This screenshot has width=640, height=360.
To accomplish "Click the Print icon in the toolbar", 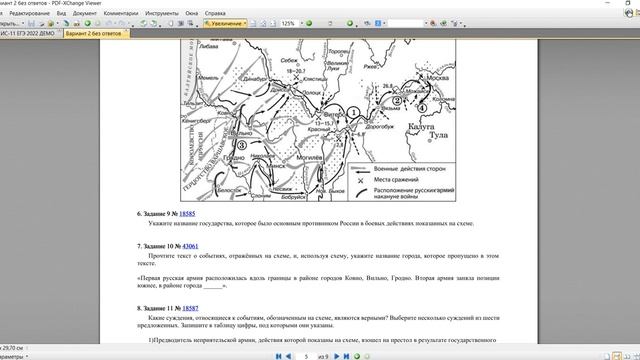I will pyautogui.click(x=42, y=24).
